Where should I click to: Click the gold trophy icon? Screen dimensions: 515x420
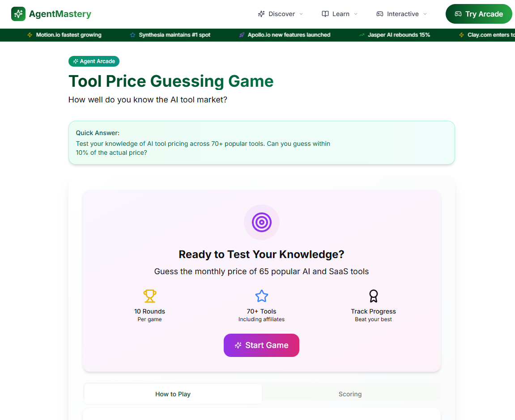click(149, 296)
